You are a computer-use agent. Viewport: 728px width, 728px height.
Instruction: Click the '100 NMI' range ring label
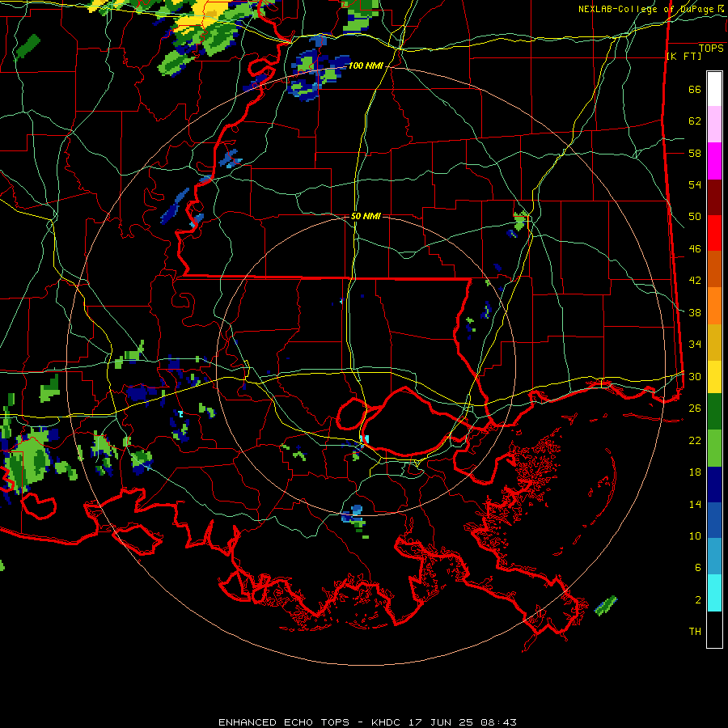point(366,66)
